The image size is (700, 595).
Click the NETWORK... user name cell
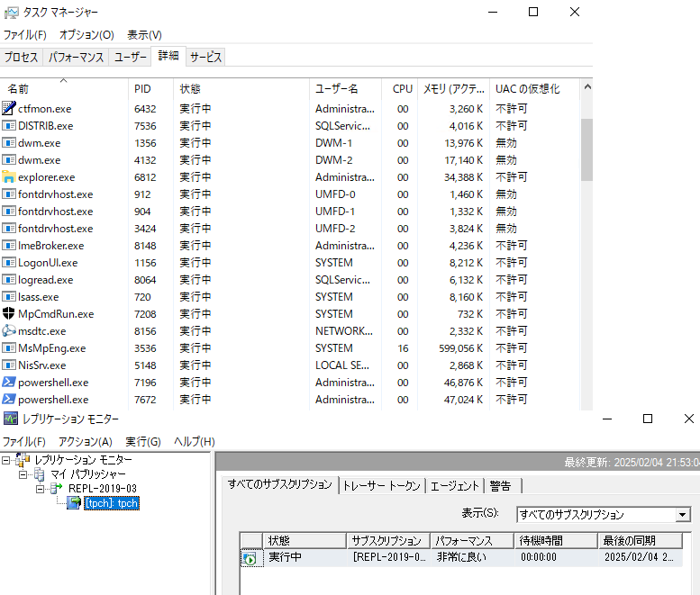click(344, 331)
